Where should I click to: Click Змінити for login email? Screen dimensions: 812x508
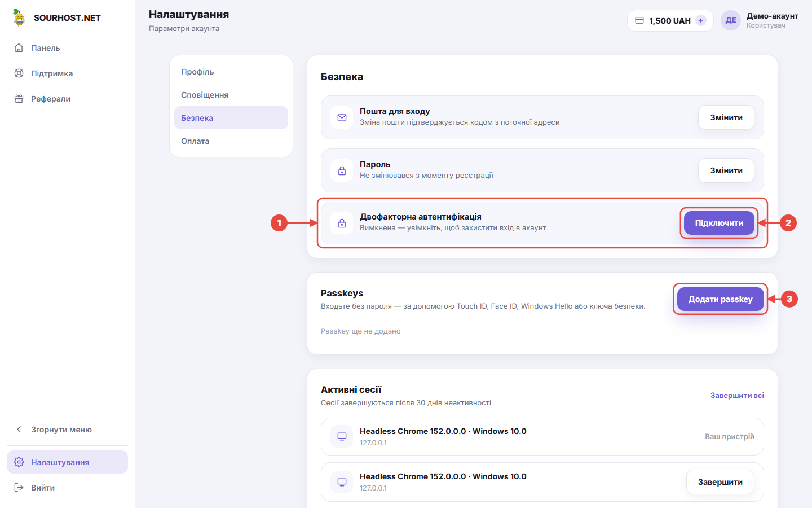726,117
